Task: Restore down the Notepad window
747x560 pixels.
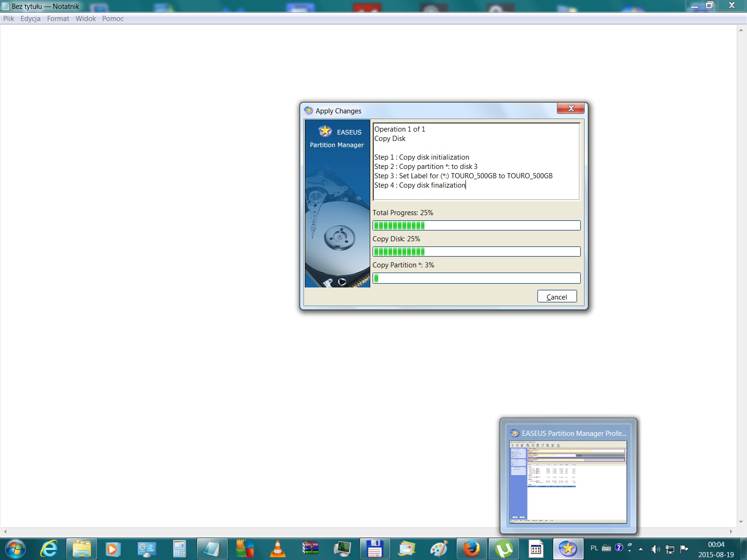Action: 710,6
